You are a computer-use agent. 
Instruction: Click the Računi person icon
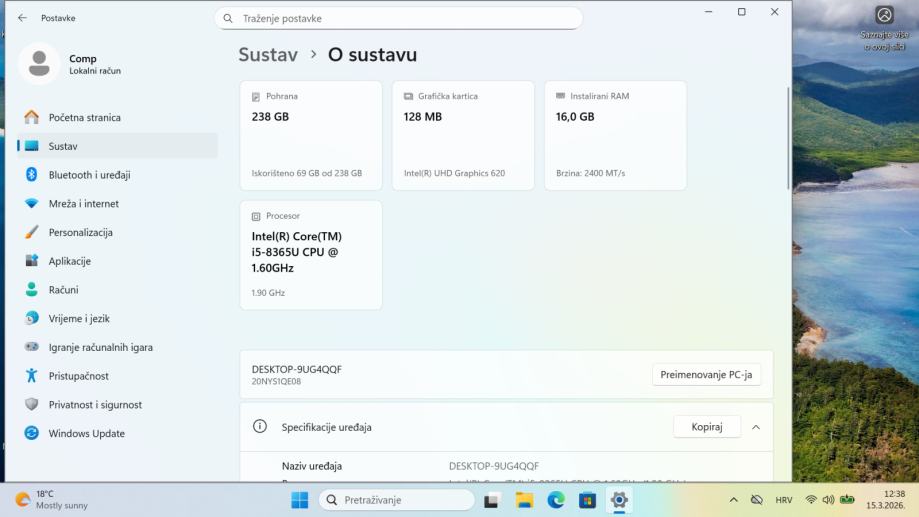click(x=32, y=290)
